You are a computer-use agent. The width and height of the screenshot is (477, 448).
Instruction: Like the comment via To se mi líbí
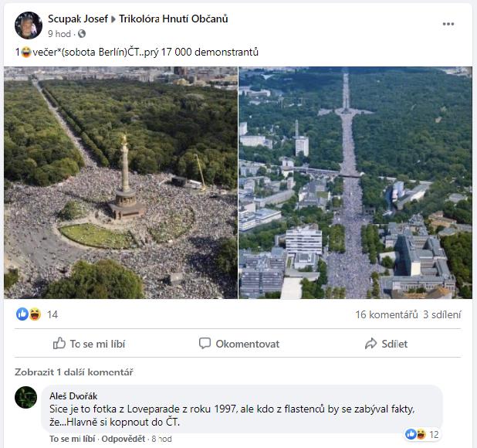point(73,439)
